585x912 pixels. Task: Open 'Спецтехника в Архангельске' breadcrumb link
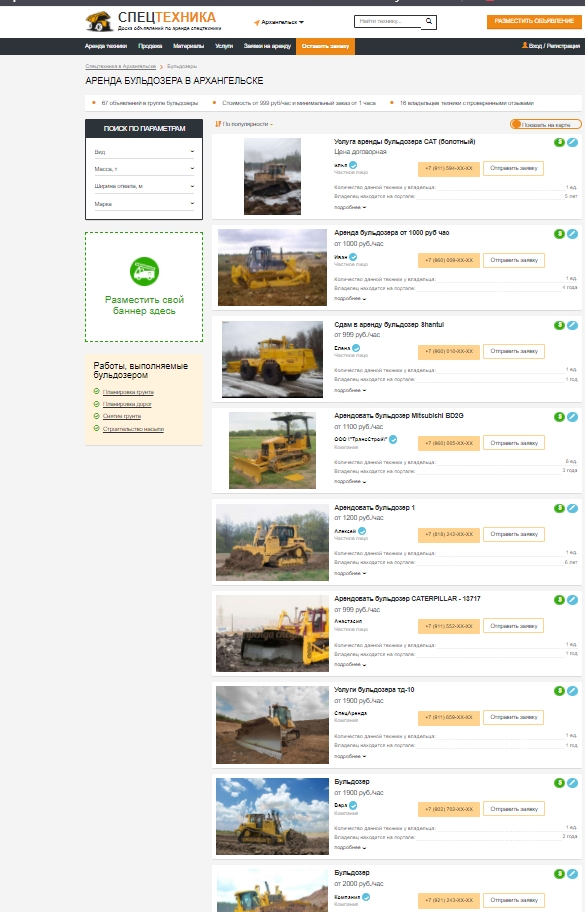coord(120,66)
